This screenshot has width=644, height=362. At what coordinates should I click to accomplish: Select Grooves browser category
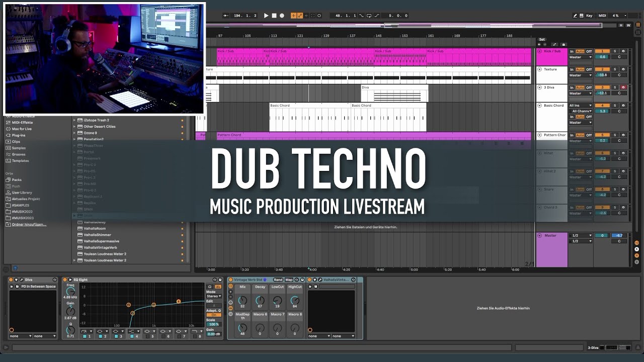[x=19, y=154]
